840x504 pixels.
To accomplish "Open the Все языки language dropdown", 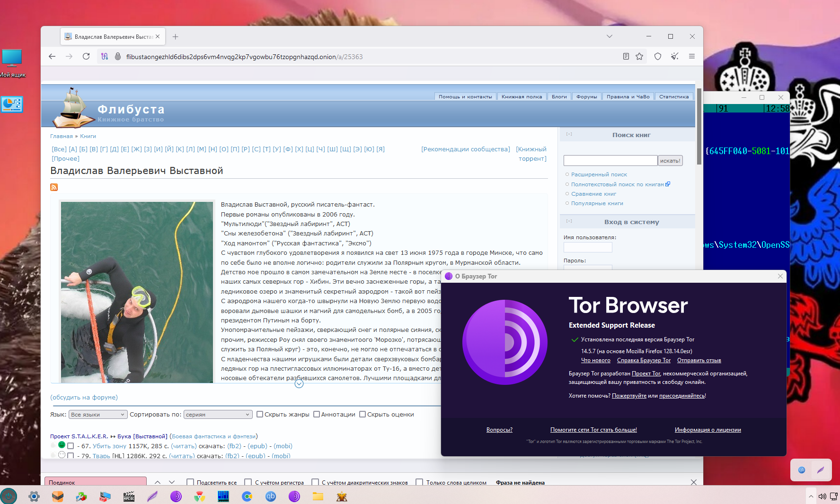I will 97,415.
